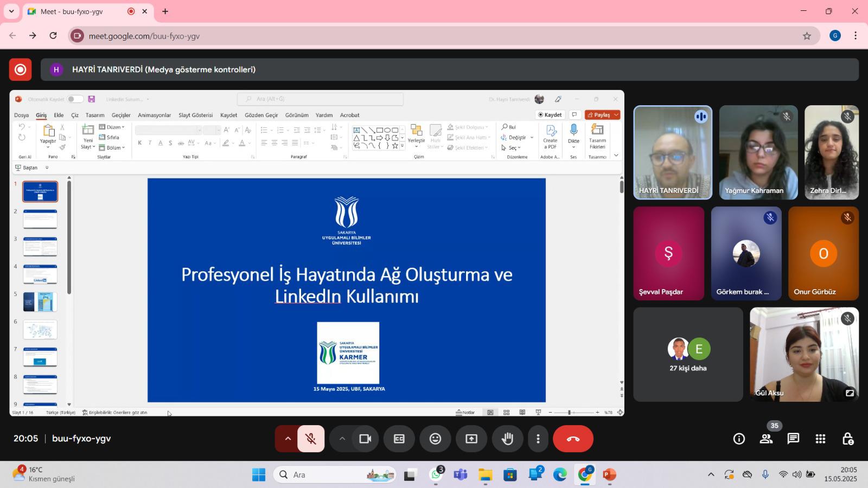This screenshot has height=488, width=868.
Task: Click the bold K formatting button
Action: [x=140, y=143]
